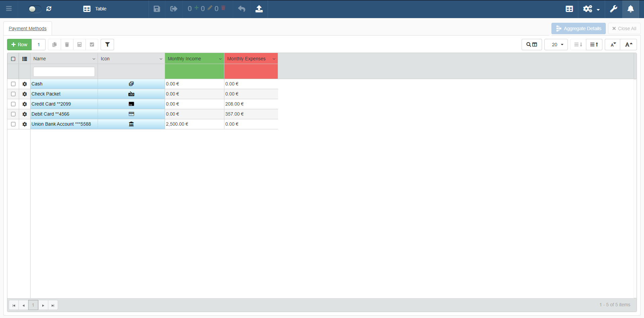Click the refresh icon in top bar
The height and width of the screenshot is (318, 644).
49,9
